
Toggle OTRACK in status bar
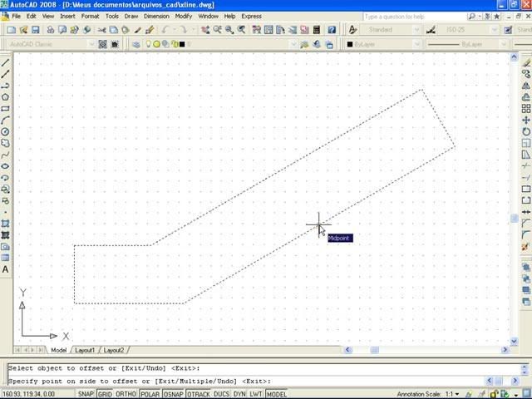[x=199, y=394]
